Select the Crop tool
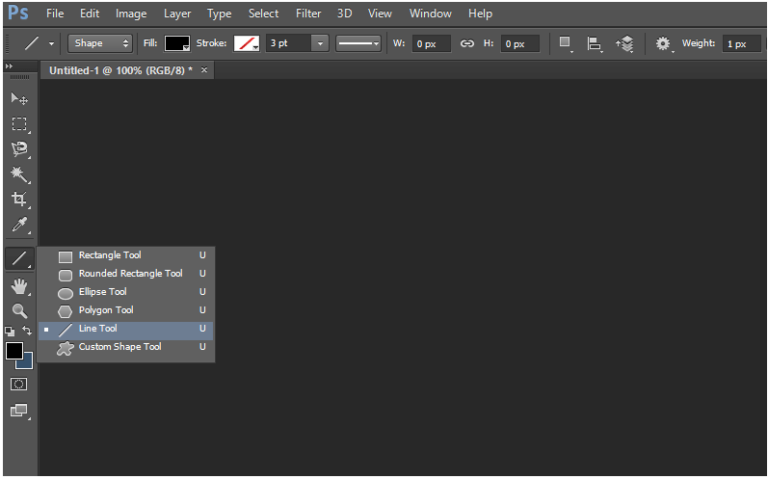 tap(19, 199)
